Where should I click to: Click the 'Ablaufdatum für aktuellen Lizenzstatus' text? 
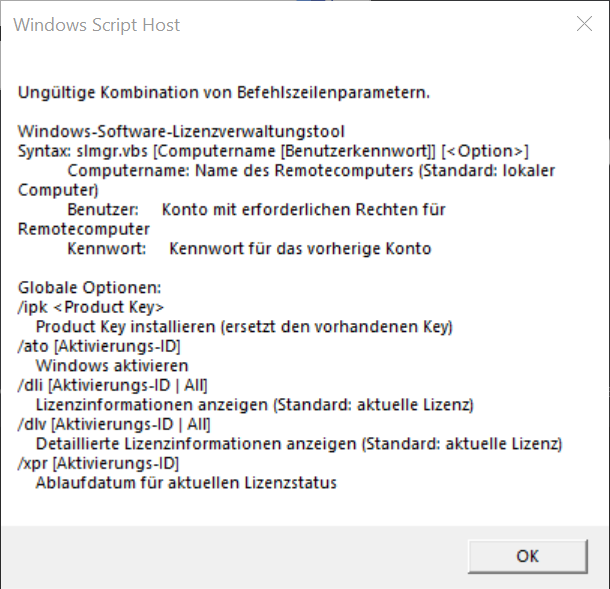click(186, 483)
